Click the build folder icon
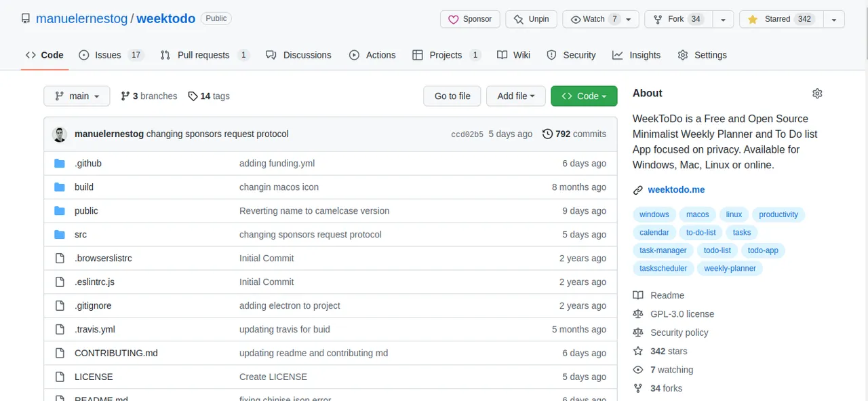868x401 pixels. coord(60,187)
